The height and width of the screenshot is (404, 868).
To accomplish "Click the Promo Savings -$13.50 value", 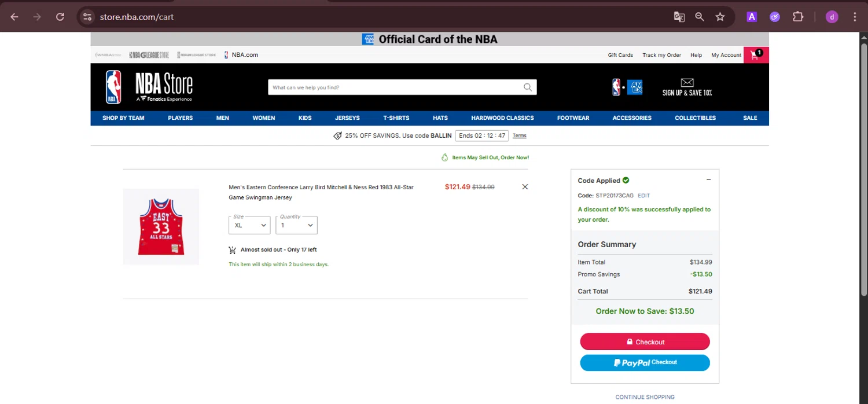I will tap(701, 274).
